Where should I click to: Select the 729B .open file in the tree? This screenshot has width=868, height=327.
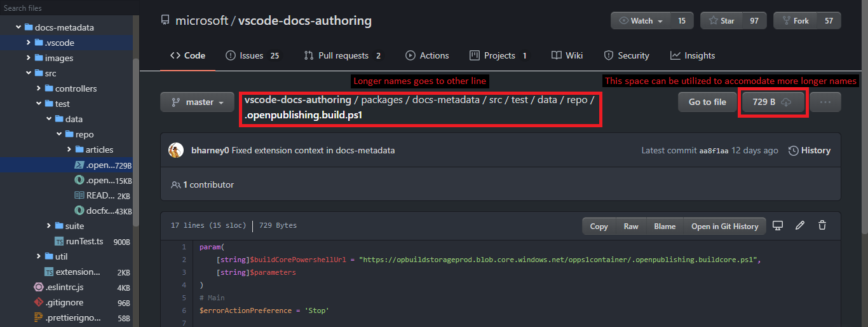(66, 165)
